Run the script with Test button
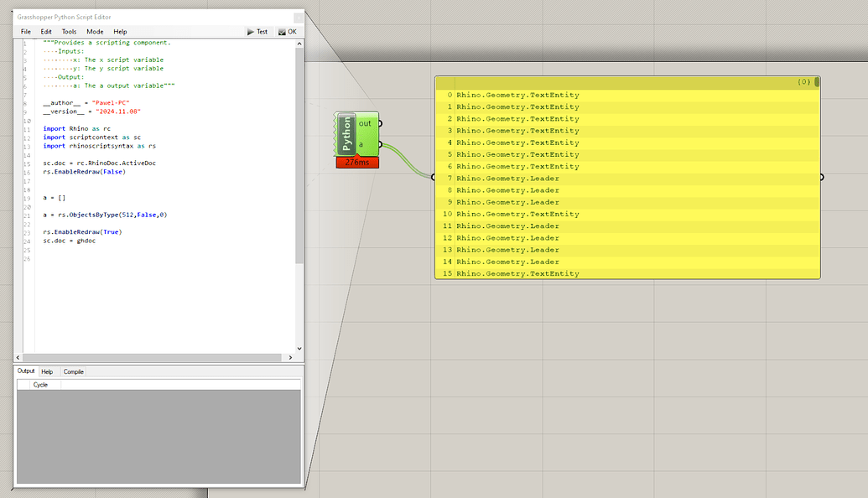 pyautogui.click(x=257, y=32)
